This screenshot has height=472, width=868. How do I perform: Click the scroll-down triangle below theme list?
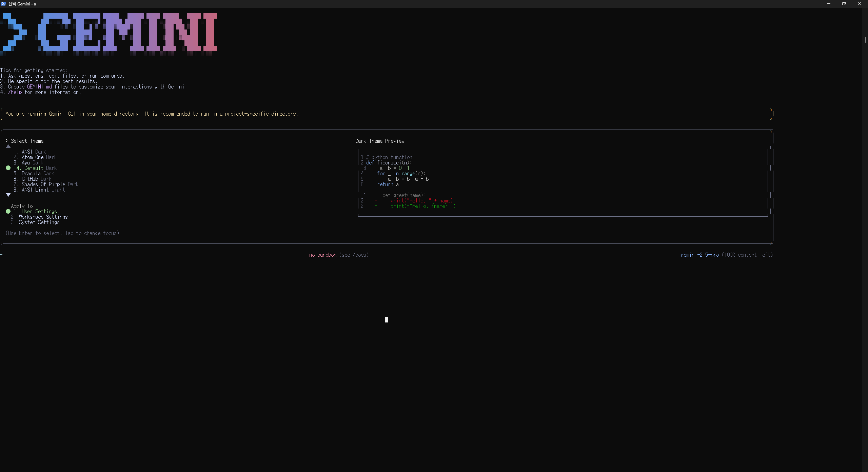8,195
